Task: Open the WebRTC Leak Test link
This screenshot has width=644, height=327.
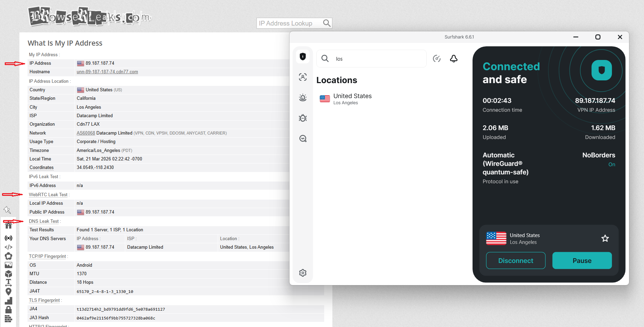Action: point(48,195)
